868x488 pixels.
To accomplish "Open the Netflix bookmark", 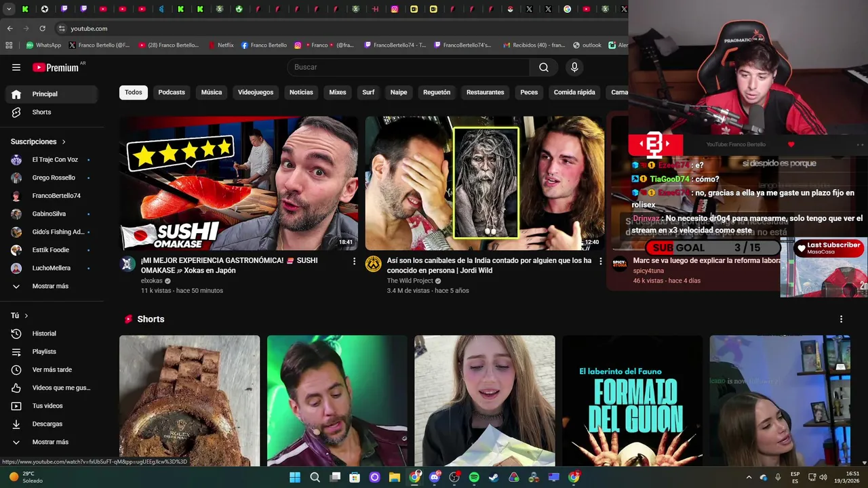I will coord(220,45).
